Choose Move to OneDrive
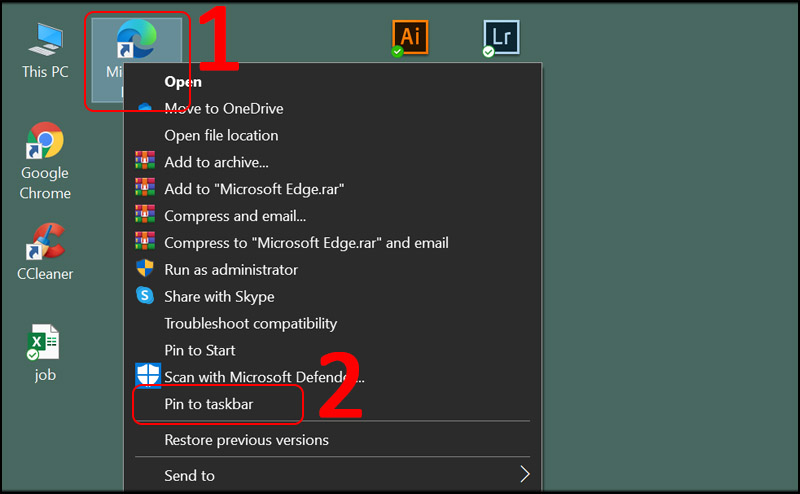The image size is (800, 494). 226,108
